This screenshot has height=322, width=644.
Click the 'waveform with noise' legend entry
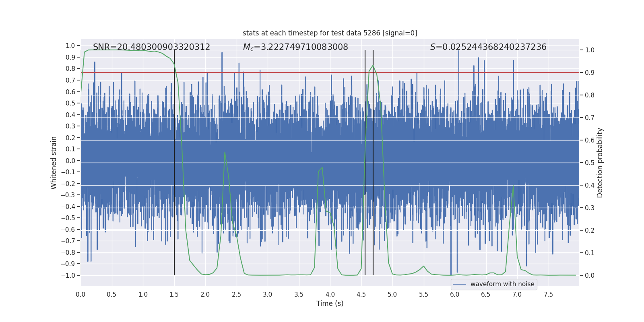coord(502,284)
